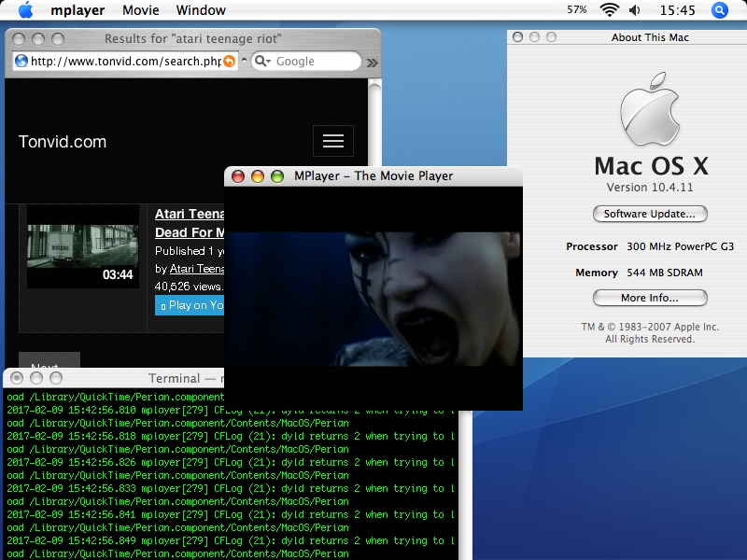Screen dimensions: 747x560
Task: Click the 544 MB SDRAM memory text
Action: (665, 273)
